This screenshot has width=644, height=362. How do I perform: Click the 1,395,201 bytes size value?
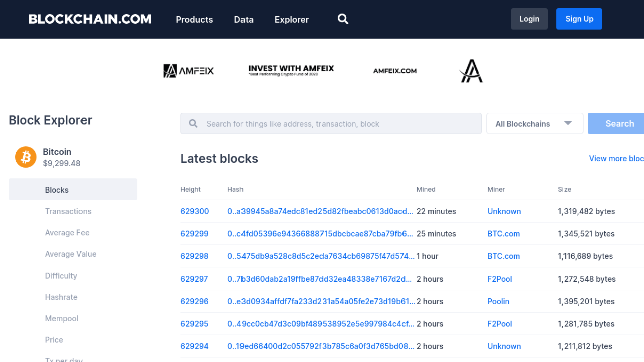pos(586,302)
